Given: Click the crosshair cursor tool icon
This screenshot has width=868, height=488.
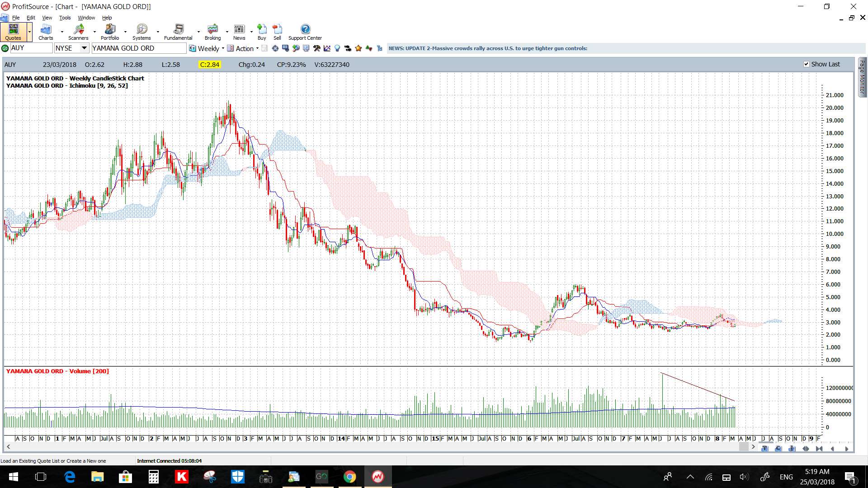Looking at the screenshot, I should point(275,48).
